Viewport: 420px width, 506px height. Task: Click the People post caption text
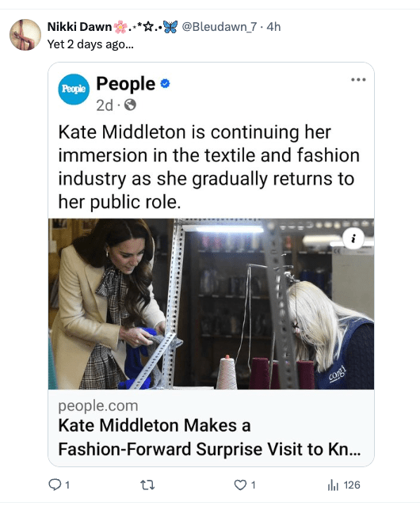209,167
